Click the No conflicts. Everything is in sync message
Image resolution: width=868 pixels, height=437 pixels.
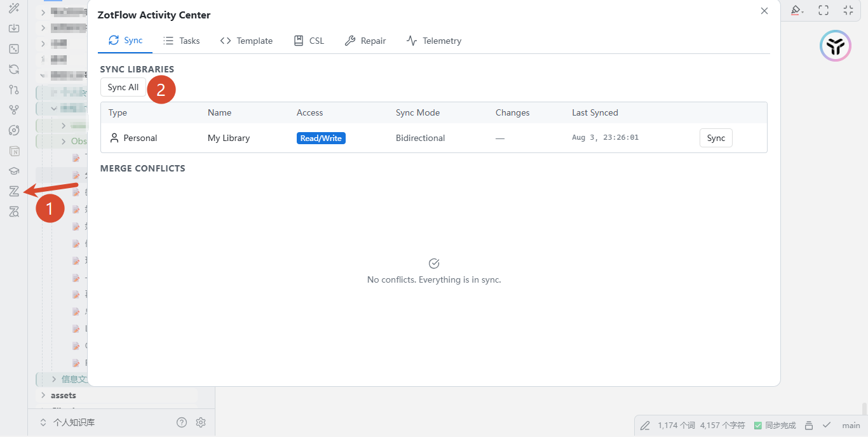point(434,279)
